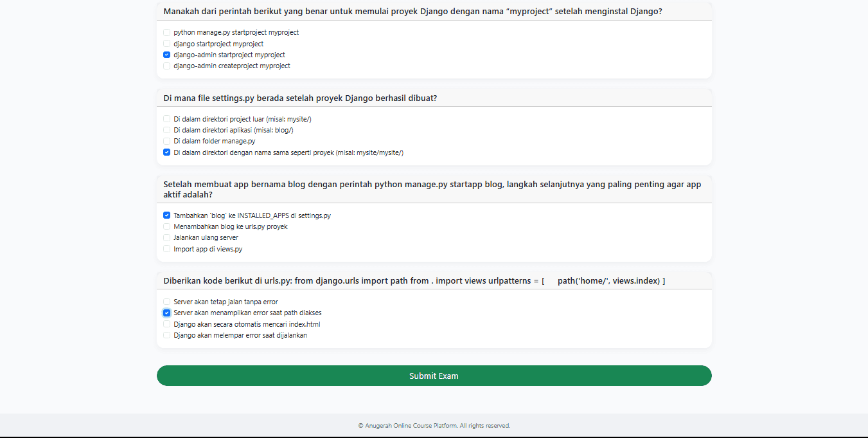Tick 'Django akan melempar error saat dijalankan'
Screen dimensions: 868x438
pos(167,335)
